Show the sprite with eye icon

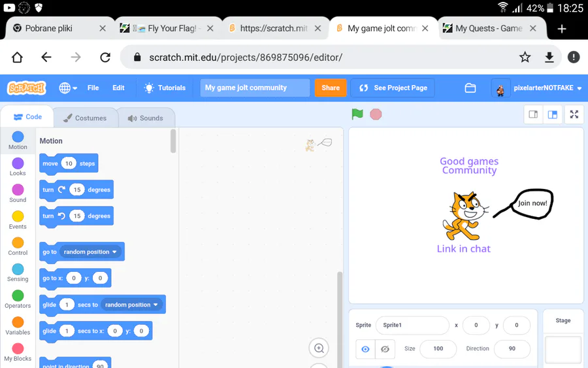pos(365,349)
